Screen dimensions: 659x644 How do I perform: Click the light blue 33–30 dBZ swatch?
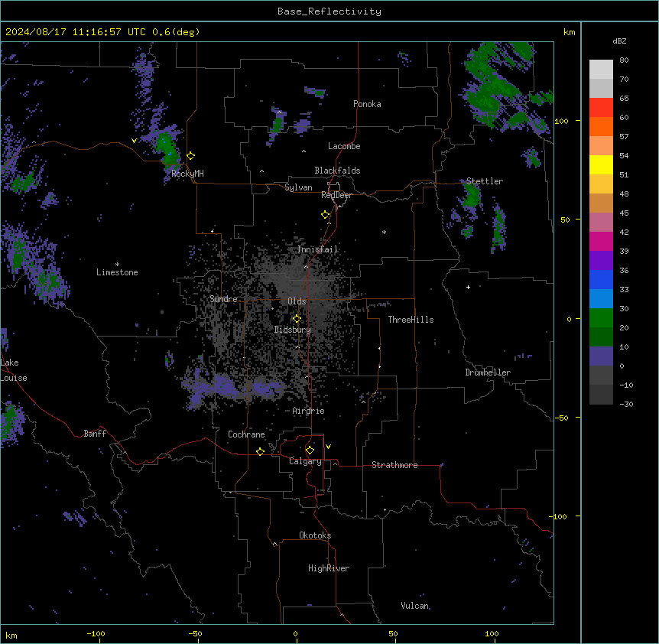(601, 299)
